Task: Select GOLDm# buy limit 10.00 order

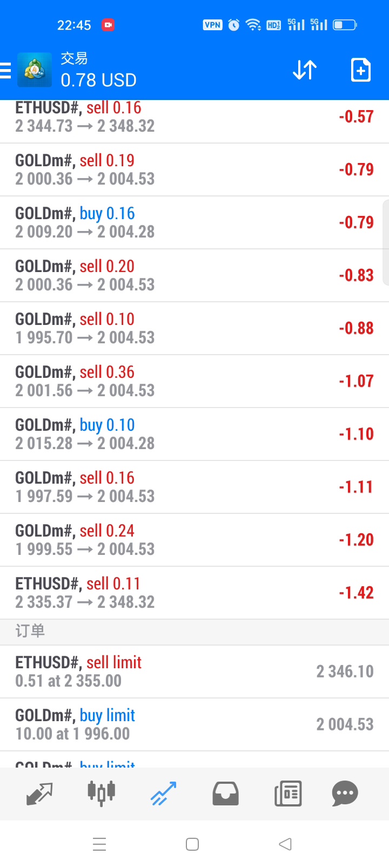Action: [194, 724]
